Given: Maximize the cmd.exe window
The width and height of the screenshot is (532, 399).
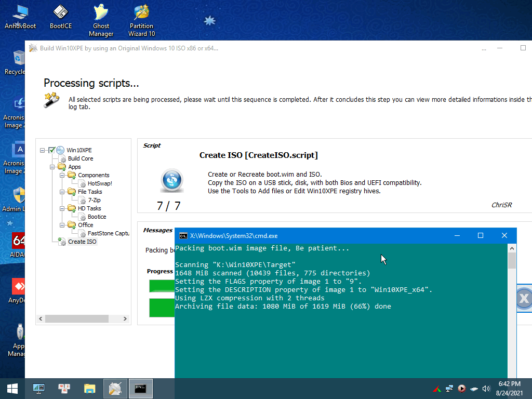Looking at the screenshot, I should click(x=481, y=235).
